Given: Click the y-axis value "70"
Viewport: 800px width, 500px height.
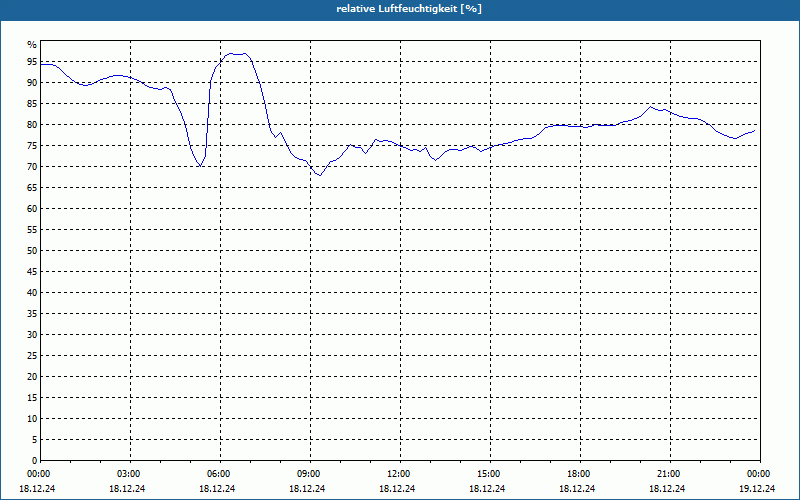Looking at the screenshot, I should [32, 167].
